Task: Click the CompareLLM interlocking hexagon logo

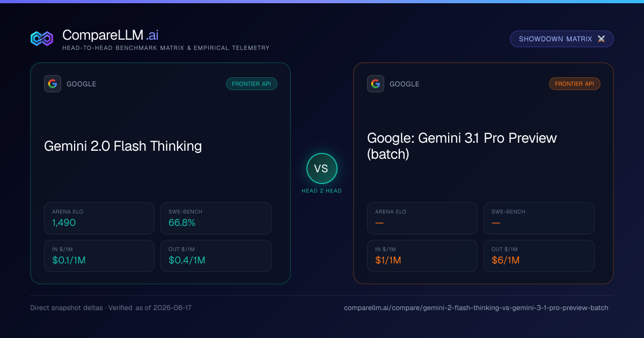Action: (x=42, y=39)
